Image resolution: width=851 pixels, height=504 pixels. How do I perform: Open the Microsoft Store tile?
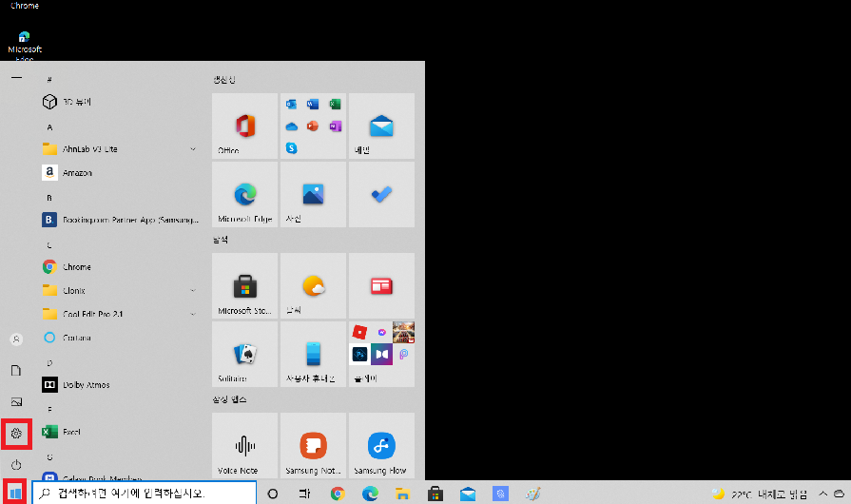pyautogui.click(x=244, y=285)
